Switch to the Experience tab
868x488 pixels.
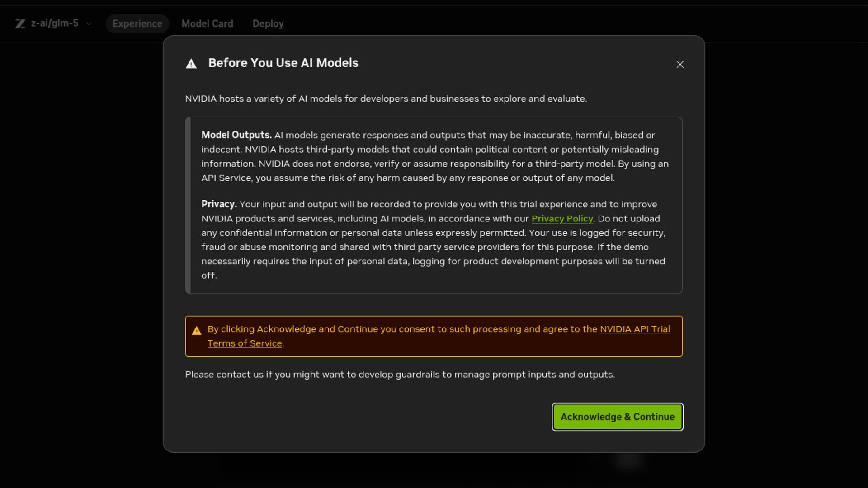(x=137, y=23)
